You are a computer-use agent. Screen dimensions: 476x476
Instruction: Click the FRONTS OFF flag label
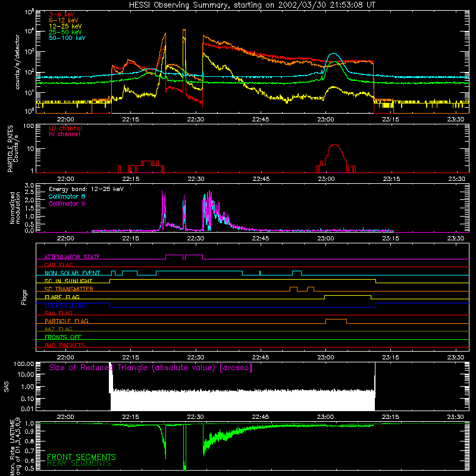(x=63, y=337)
